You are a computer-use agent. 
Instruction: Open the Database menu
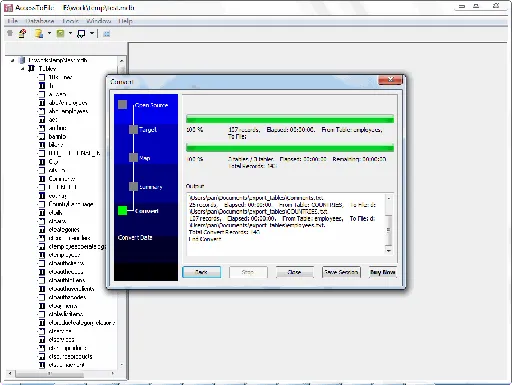tap(40, 21)
